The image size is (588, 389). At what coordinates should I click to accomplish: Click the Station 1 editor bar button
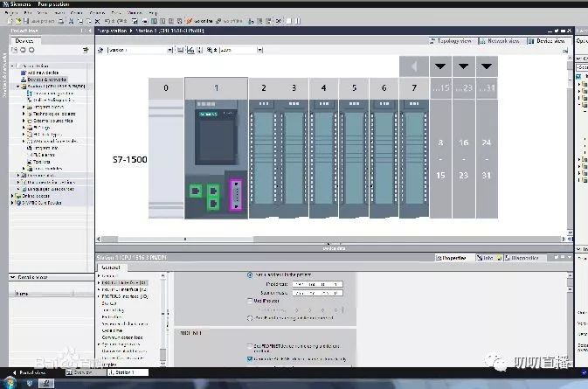128,372
